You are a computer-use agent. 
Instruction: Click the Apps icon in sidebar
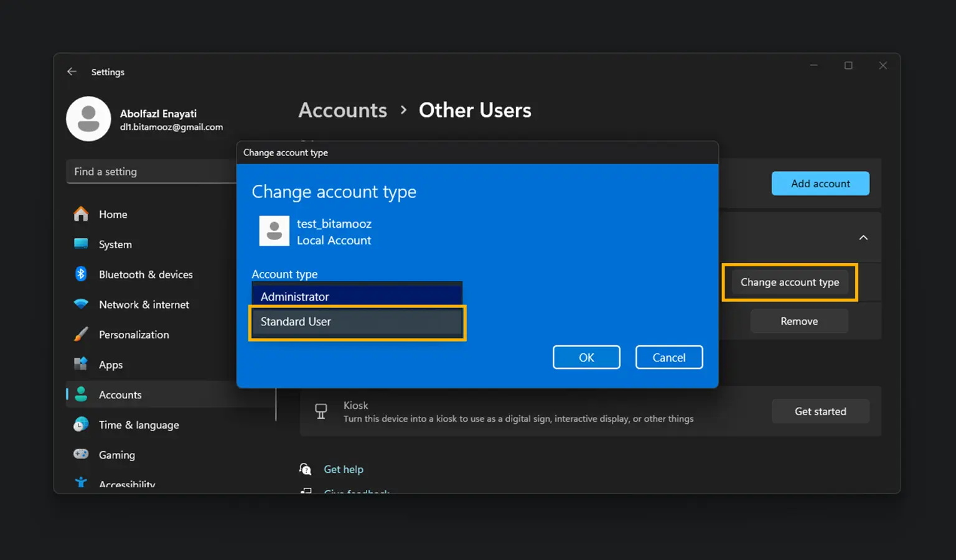81,364
